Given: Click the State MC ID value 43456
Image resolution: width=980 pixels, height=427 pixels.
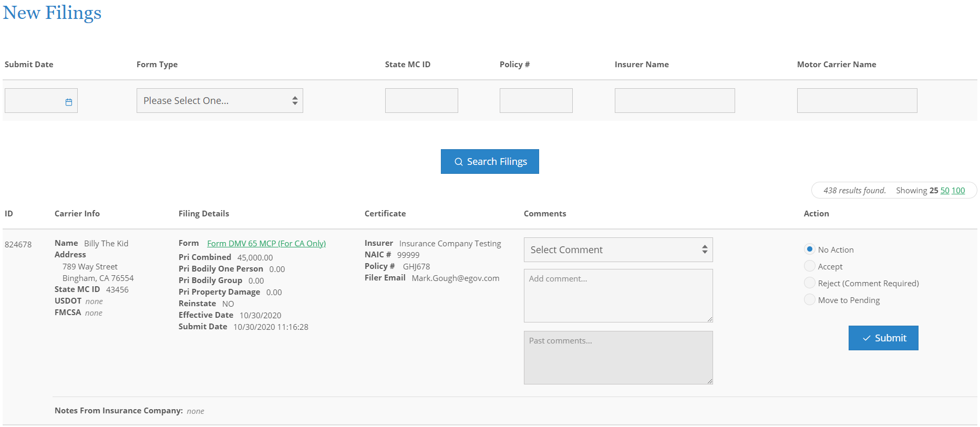Looking at the screenshot, I should [117, 289].
